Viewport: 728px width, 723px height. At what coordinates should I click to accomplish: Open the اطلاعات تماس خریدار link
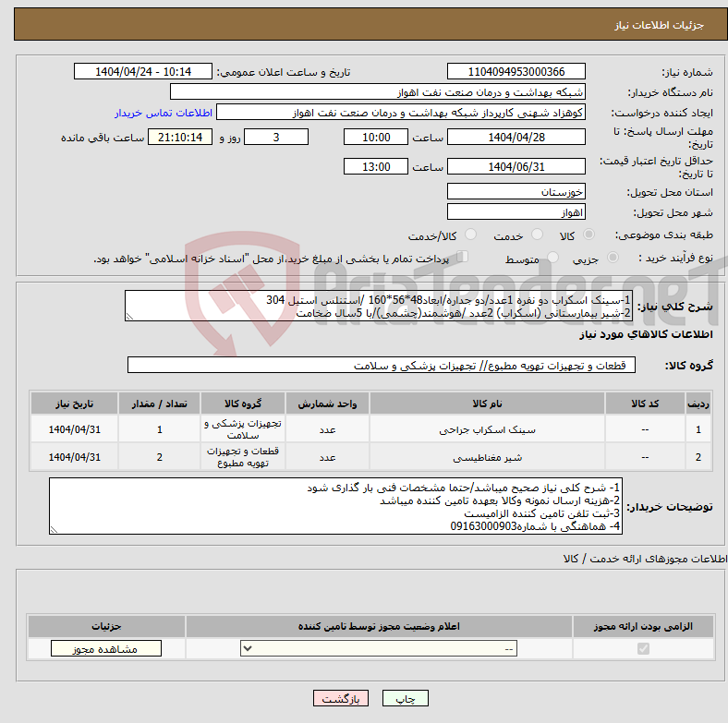coord(164,113)
